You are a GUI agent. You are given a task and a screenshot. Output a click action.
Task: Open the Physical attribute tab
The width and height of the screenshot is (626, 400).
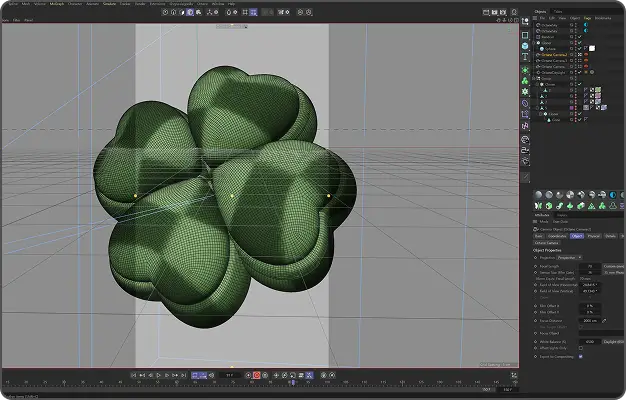point(594,236)
